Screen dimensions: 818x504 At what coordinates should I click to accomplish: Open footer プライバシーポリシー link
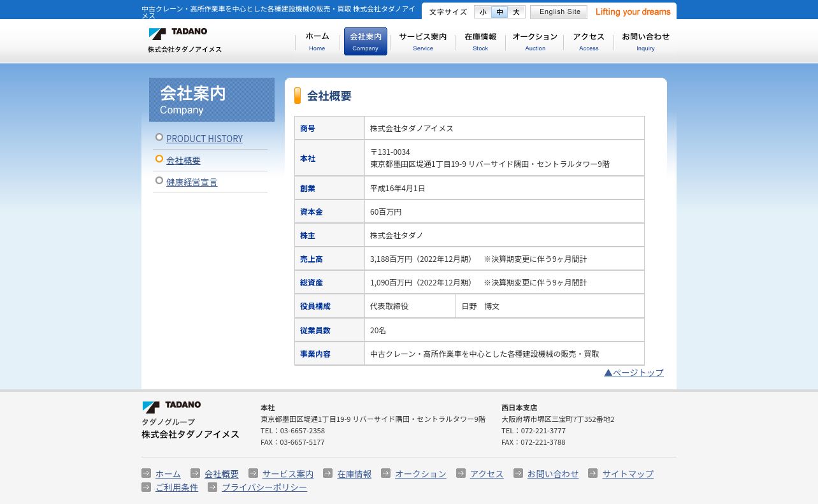[x=264, y=487]
